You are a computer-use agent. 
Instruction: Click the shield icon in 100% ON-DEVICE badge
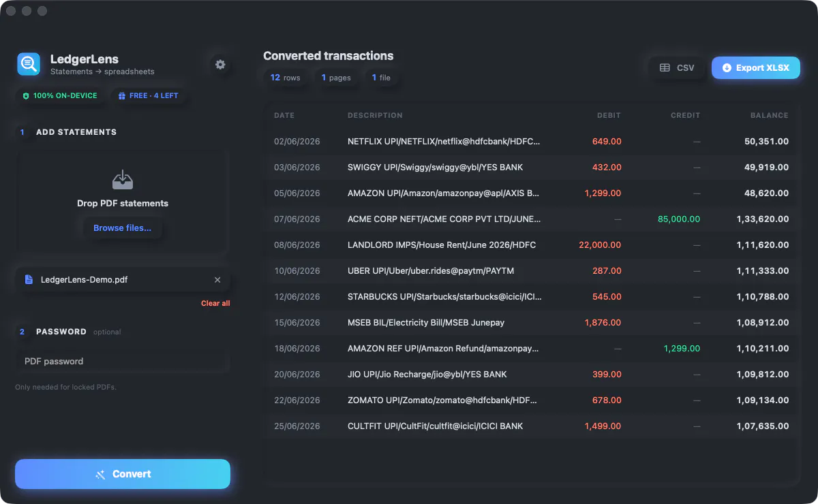[x=26, y=96]
